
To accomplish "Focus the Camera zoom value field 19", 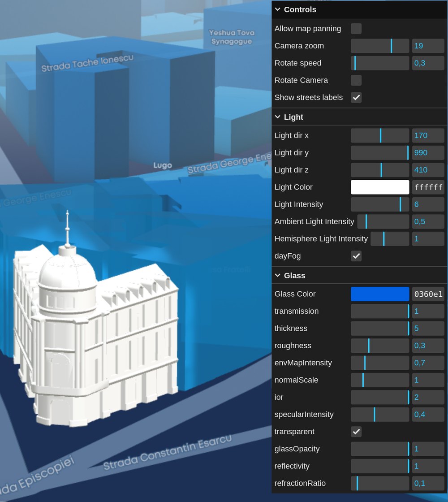I will pyautogui.click(x=428, y=46).
